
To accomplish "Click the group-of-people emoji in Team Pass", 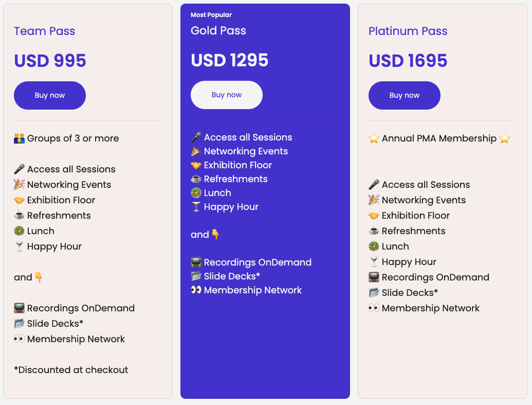I will [x=20, y=138].
